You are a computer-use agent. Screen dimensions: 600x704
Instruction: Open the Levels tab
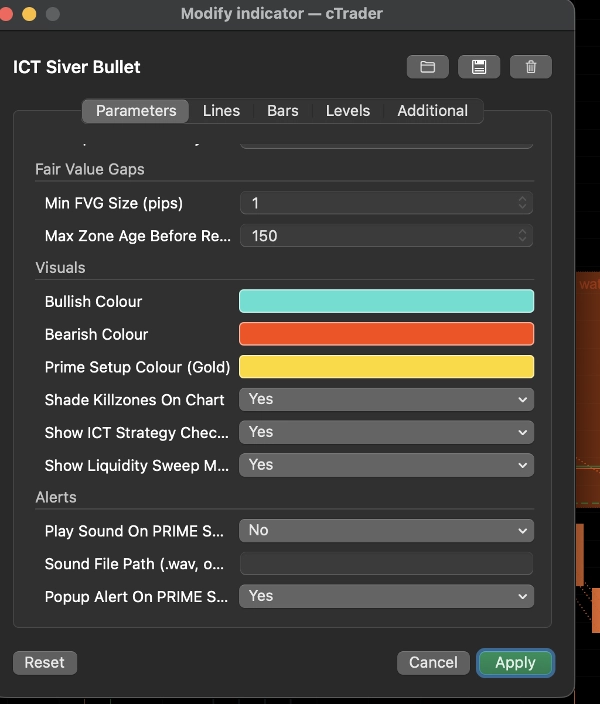(x=348, y=111)
